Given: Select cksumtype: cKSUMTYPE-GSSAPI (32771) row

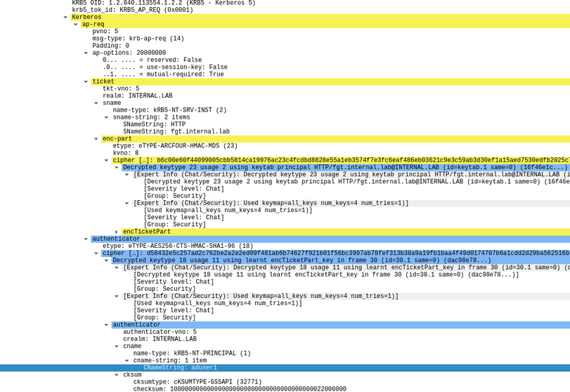Looking at the screenshot, I should point(197,382).
